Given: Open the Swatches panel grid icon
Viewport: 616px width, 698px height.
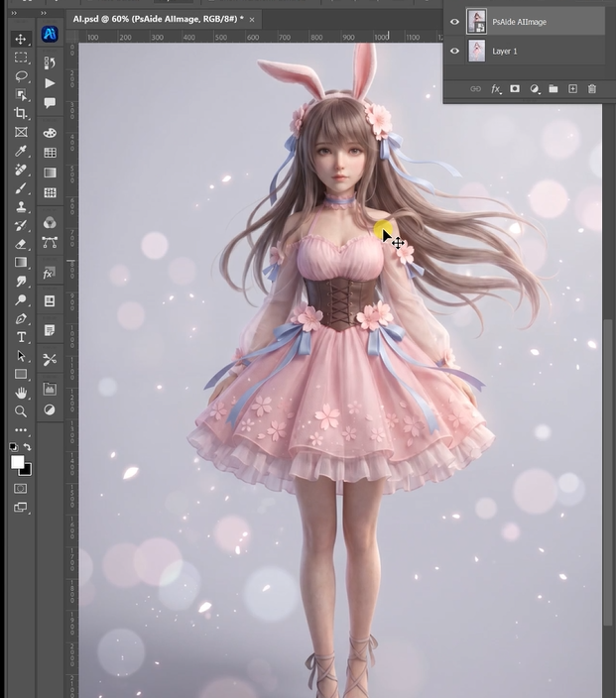Looking at the screenshot, I should [50, 153].
